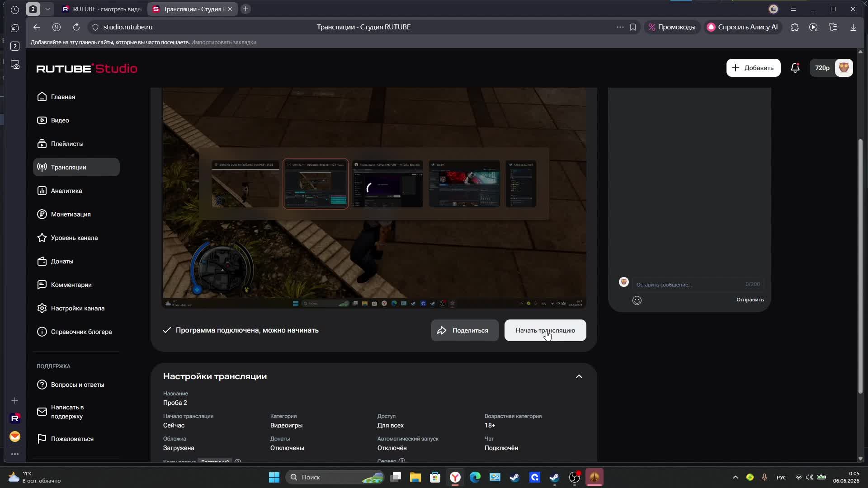
Task: Select Трансляции in sidebar
Action: pyautogui.click(x=76, y=167)
